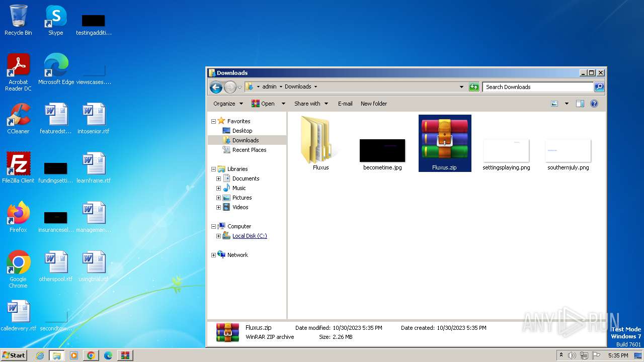Open CCleaner desktop shortcut
Viewport: 644px width, 362px height.
[x=18, y=119]
